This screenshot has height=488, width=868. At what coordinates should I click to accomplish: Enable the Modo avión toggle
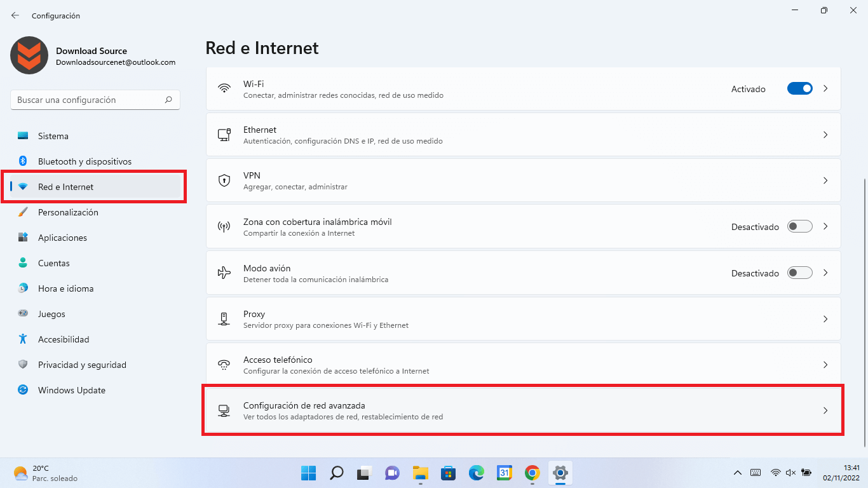(x=800, y=273)
